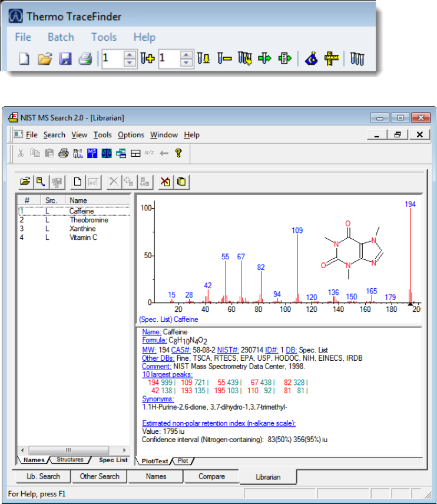Image resolution: width=437 pixels, height=504 pixels.
Task: Click the New blank page icon in TraceFinder toolbar
Action: (x=24, y=59)
